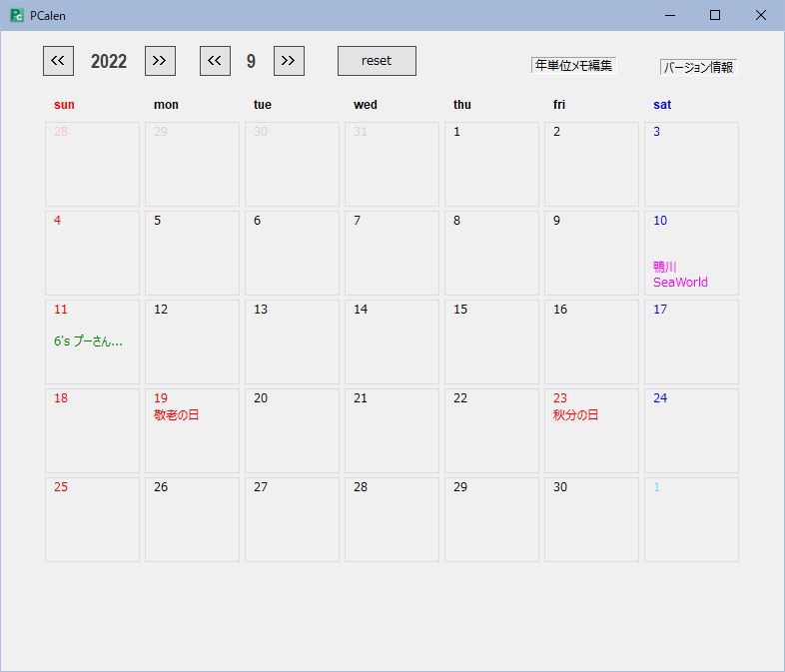Click the blue sat weekday header
Viewport: 785px width, 672px height.
(x=662, y=105)
